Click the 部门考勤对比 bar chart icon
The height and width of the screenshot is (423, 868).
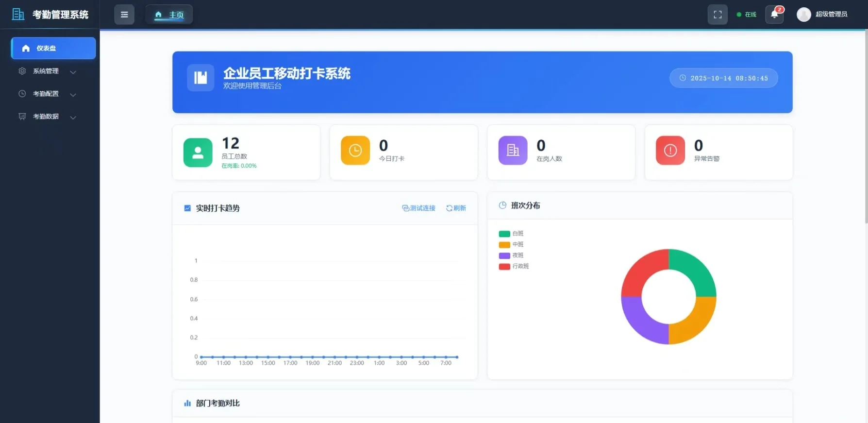coord(187,403)
